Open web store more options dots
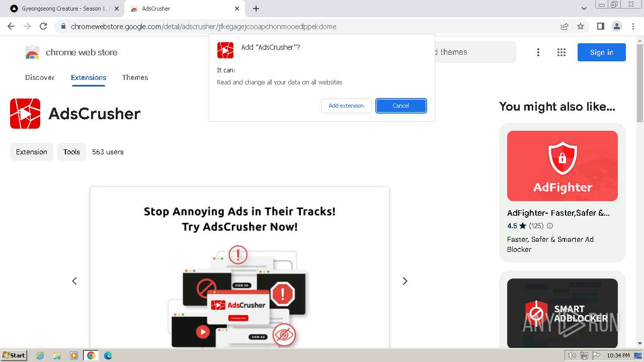This screenshot has height=362, width=644. click(538, 52)
